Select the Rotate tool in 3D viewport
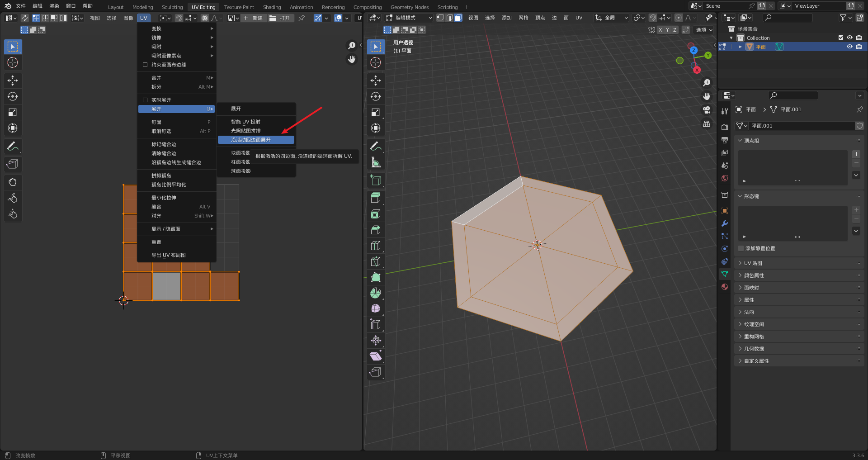 click(376, 96)
